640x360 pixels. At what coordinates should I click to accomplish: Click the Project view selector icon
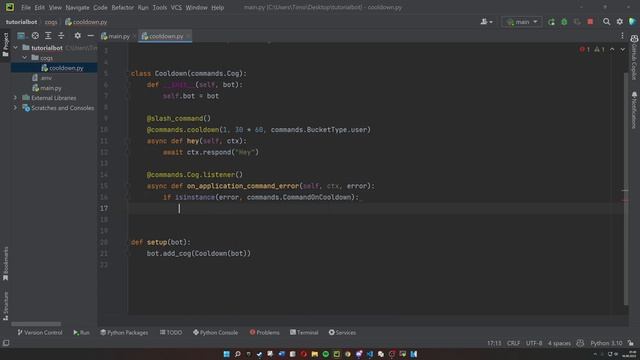click(21, 36)
